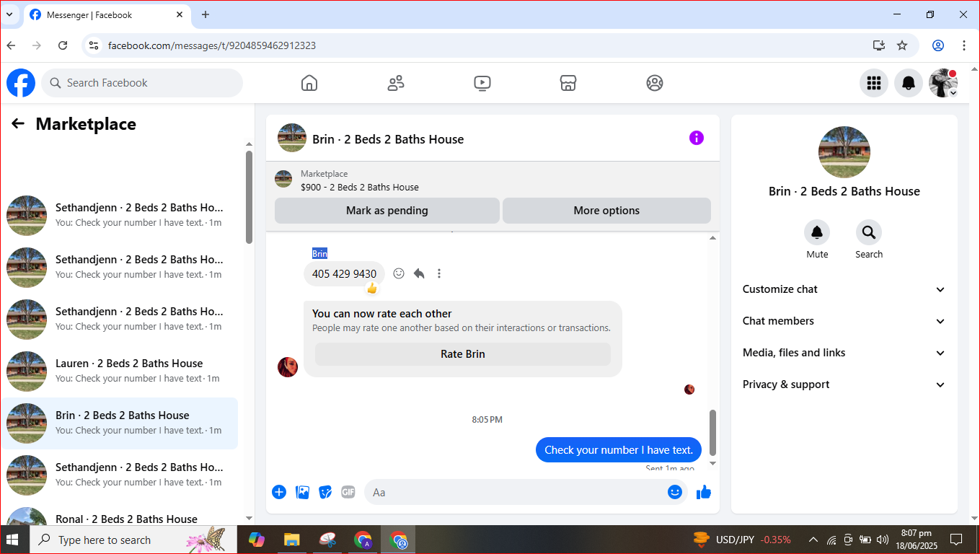Click the install app icon in address bar
The width and height of the screenshot is (980, 554).
tap(878, 45)
